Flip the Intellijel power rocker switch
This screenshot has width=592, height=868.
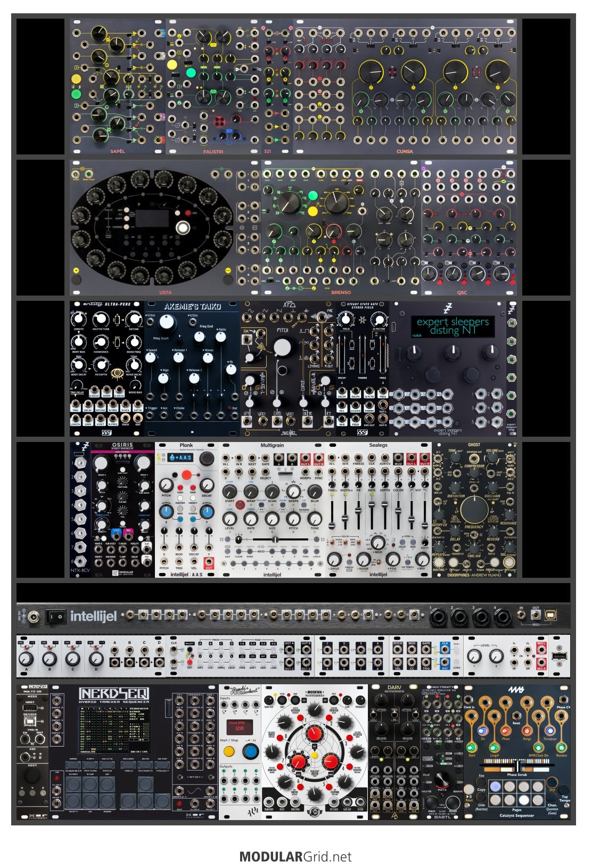pos(55,617)
